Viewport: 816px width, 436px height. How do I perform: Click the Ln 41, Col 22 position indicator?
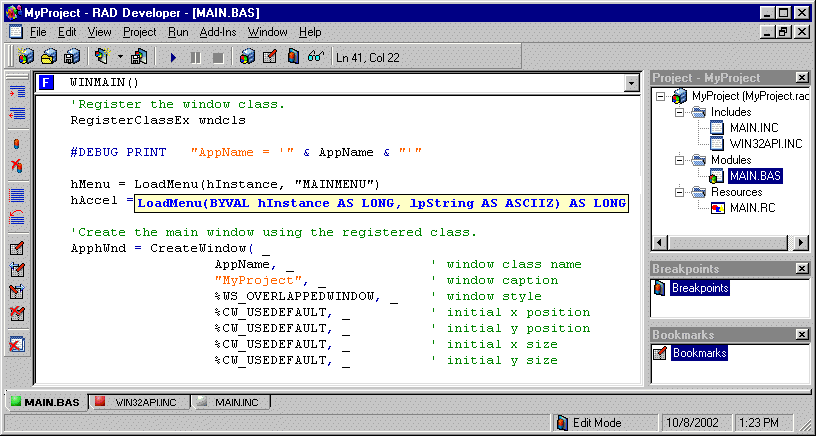point(368,58)
